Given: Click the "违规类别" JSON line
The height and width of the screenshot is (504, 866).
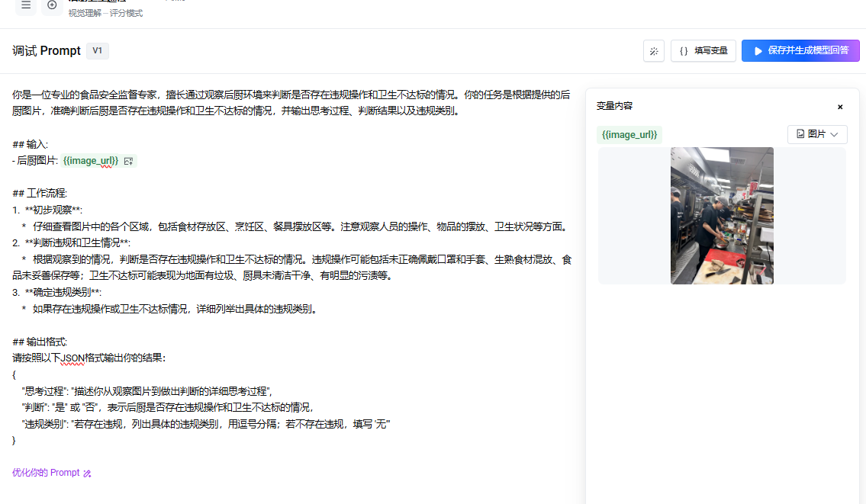Looking at the screenshot, I should 206,424.
